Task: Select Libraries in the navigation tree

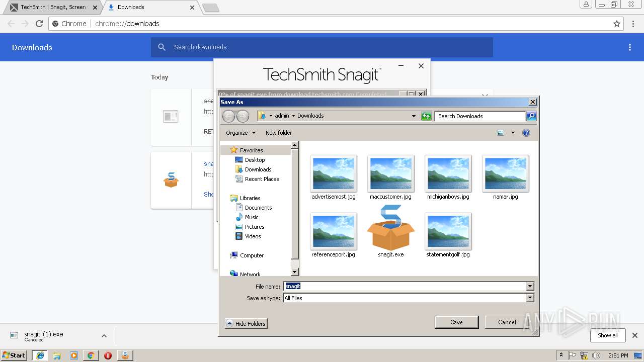Action: pos(250,198)
